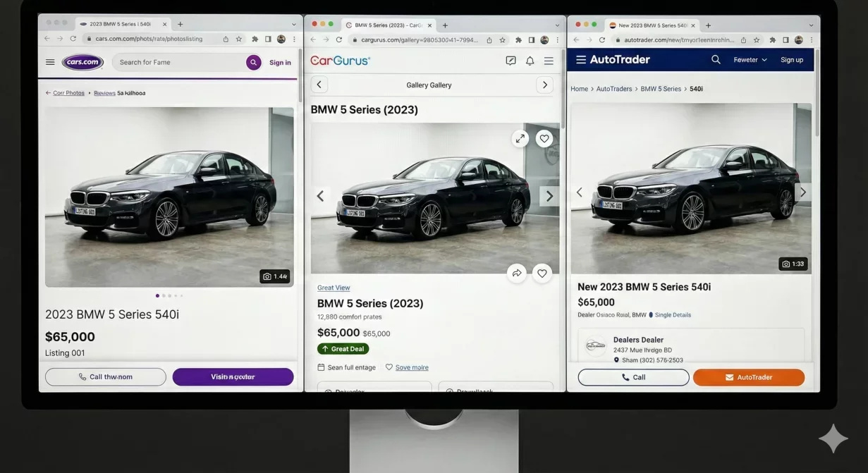Click the Search for Fame input field
Viewport: 868px width, 473px height.
tap(180, 63)
